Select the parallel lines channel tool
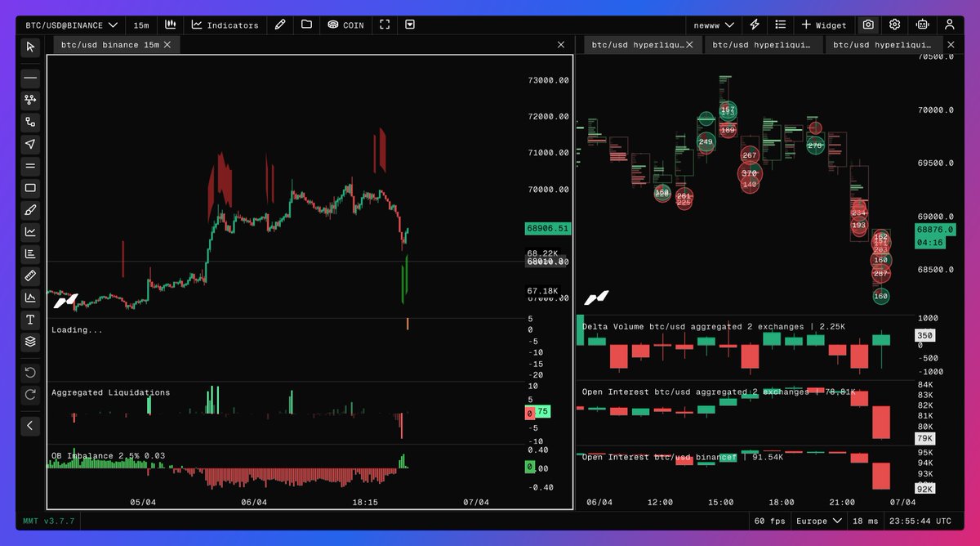980x546 pixels. [30, 166]
